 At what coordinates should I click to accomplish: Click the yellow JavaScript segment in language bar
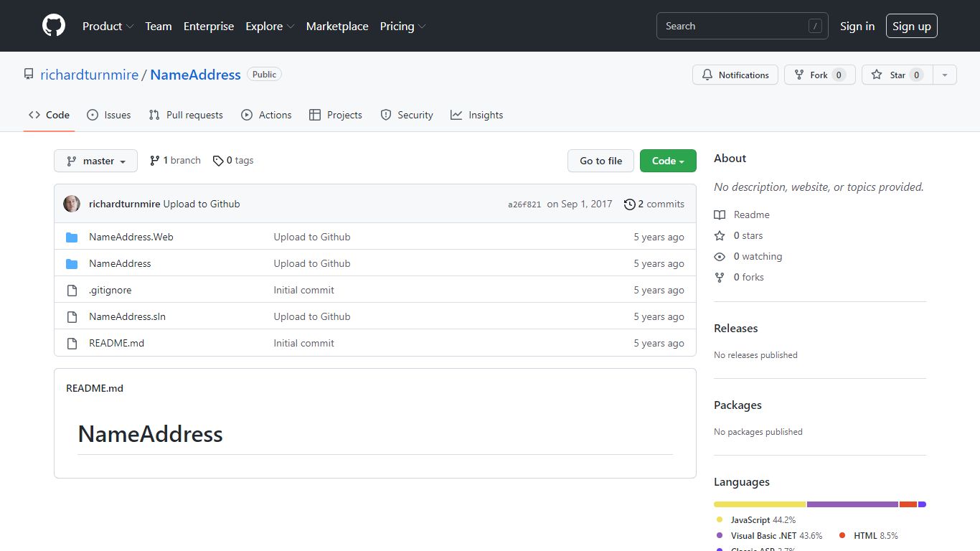coord(760,504)
